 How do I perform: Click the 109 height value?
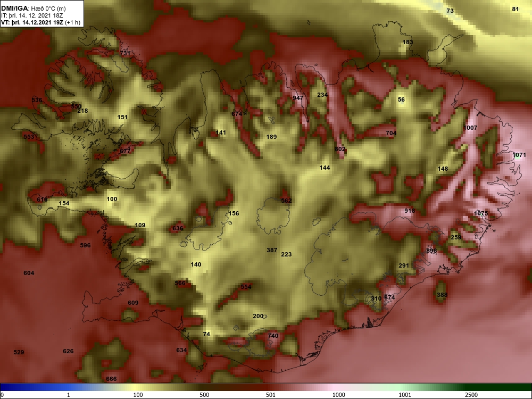(x=140, y=225)
